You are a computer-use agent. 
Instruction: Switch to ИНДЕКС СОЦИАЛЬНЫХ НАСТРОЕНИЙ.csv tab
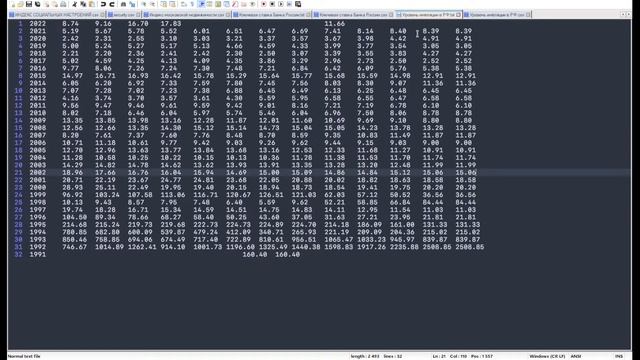click(x=57, y=15)
